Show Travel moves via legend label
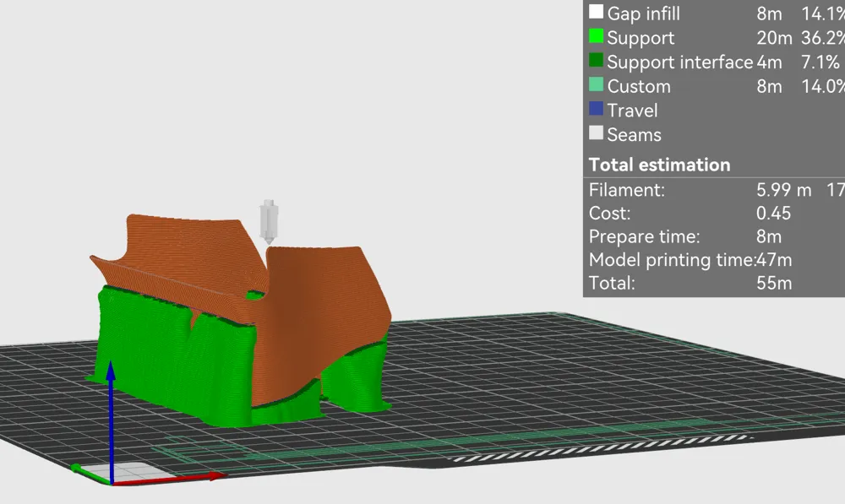845x504 pixels. pos(632,110)
